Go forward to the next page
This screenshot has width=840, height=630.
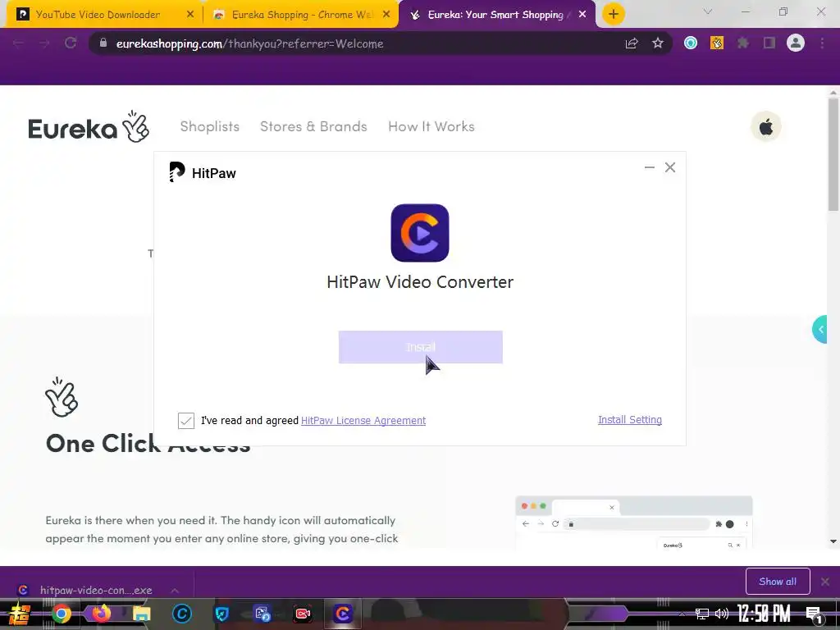(x=44, y=43)
